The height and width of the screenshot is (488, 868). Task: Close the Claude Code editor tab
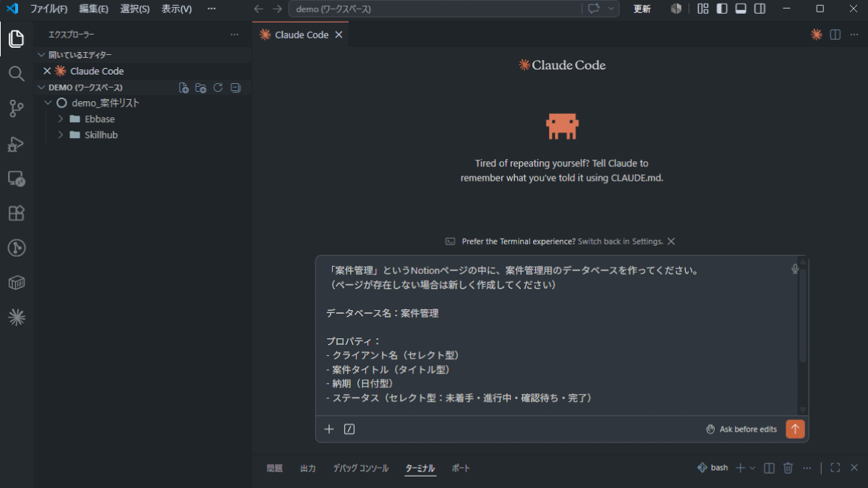[x=339, y=35]
